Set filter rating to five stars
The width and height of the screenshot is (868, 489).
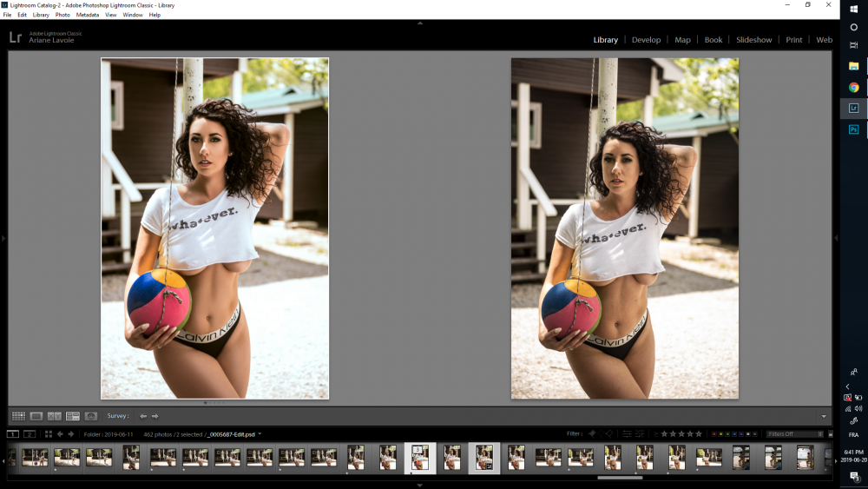699,433
